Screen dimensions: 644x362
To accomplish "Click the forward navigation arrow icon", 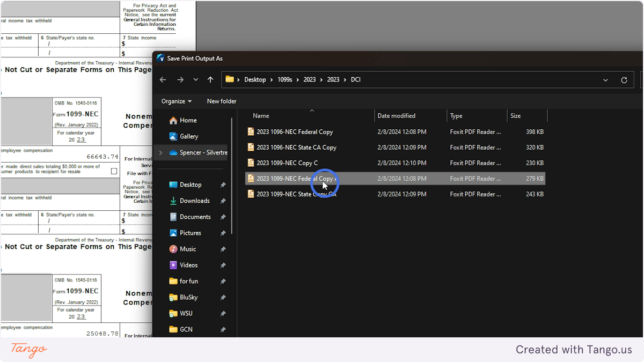I will coord(181,79).
